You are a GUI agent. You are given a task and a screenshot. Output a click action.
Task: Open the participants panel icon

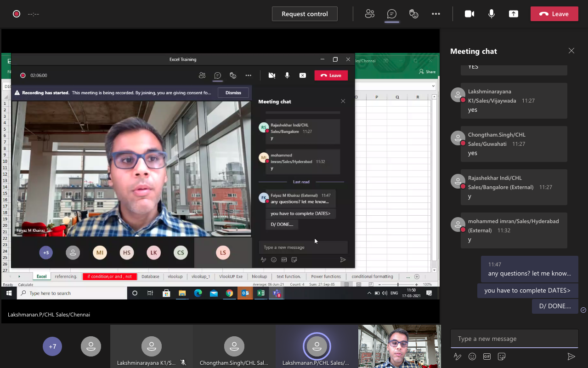pyautogui.click(x=370, y=14)
